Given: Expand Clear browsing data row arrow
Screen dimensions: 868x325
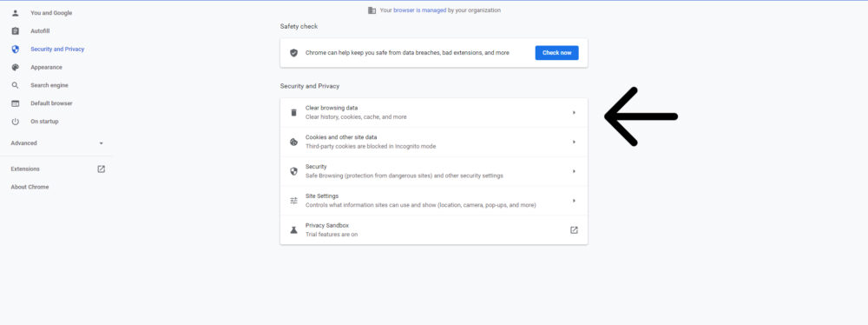Looking at the screenshot, I should 574,113.
